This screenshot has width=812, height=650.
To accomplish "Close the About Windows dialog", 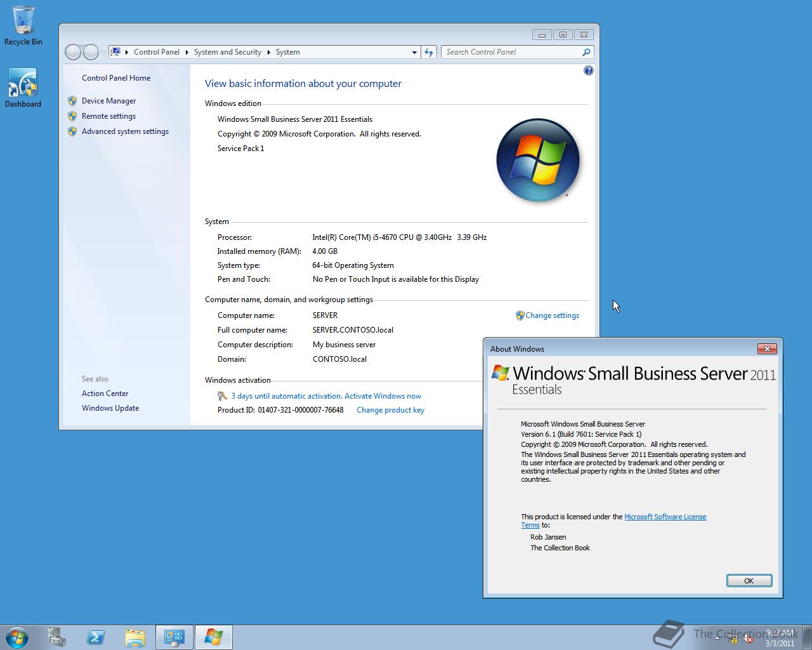I will 767,348.
